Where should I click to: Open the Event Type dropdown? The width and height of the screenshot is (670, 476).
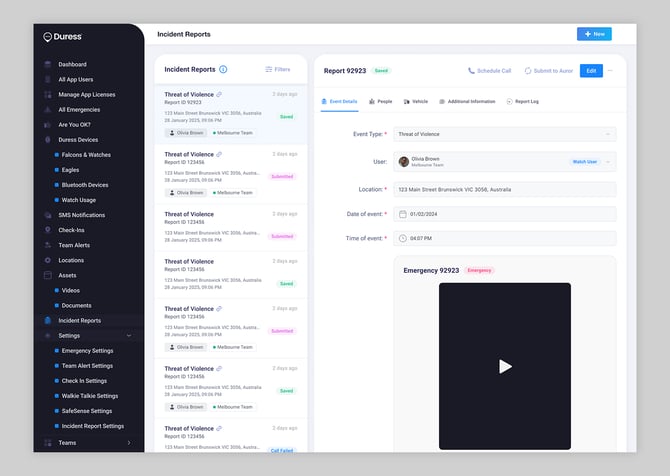point(505,134)
